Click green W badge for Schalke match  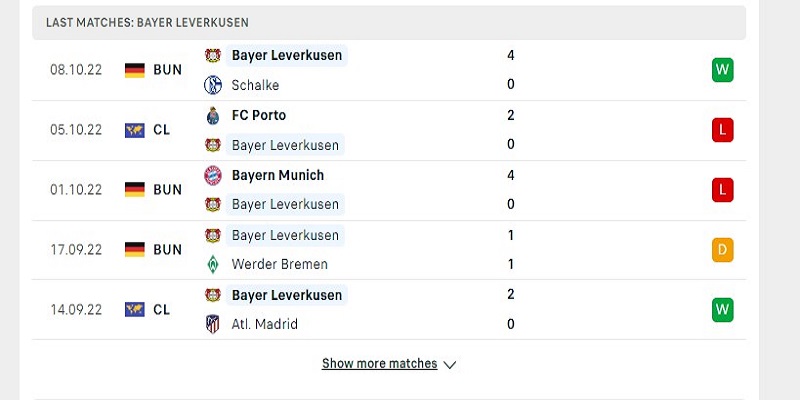(x=722, y=70)
